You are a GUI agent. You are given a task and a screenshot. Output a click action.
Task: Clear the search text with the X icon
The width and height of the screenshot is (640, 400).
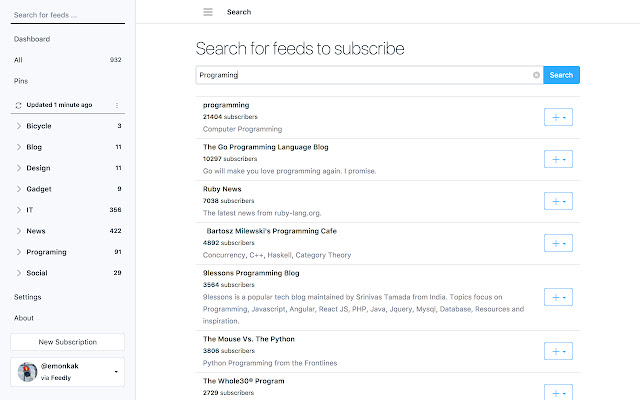[536, 75]
